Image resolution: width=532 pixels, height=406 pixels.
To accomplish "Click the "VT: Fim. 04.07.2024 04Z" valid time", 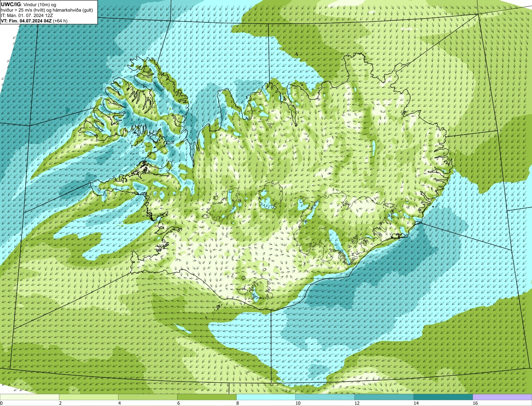I will [26, 20].
